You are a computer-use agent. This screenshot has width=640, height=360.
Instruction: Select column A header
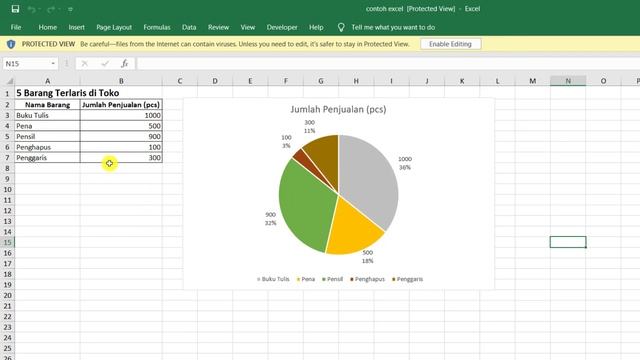(x=47, y=81)
